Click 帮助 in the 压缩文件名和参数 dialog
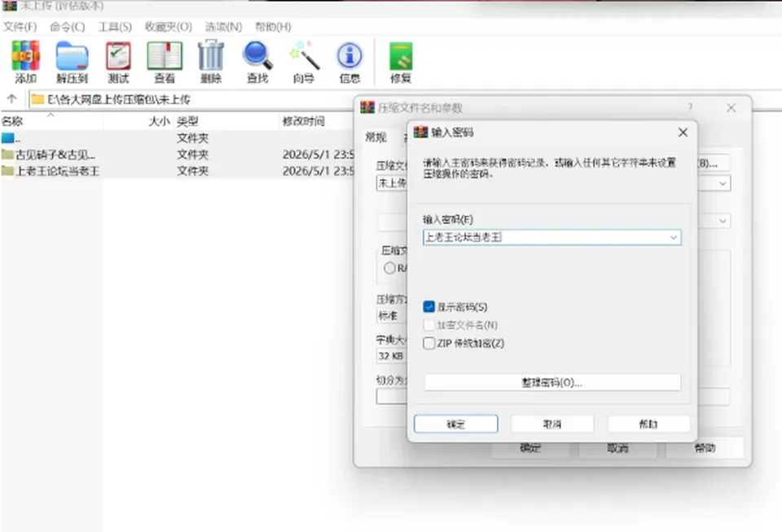 point(704,448)
